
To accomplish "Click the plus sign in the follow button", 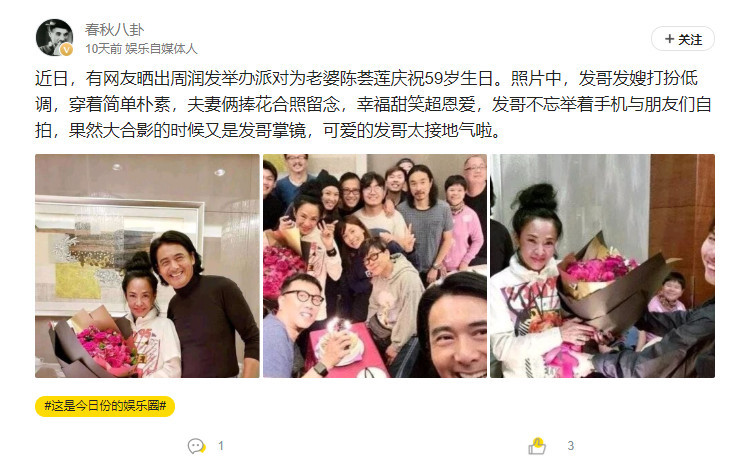I will pyautogui.click(x=670, y=39).
